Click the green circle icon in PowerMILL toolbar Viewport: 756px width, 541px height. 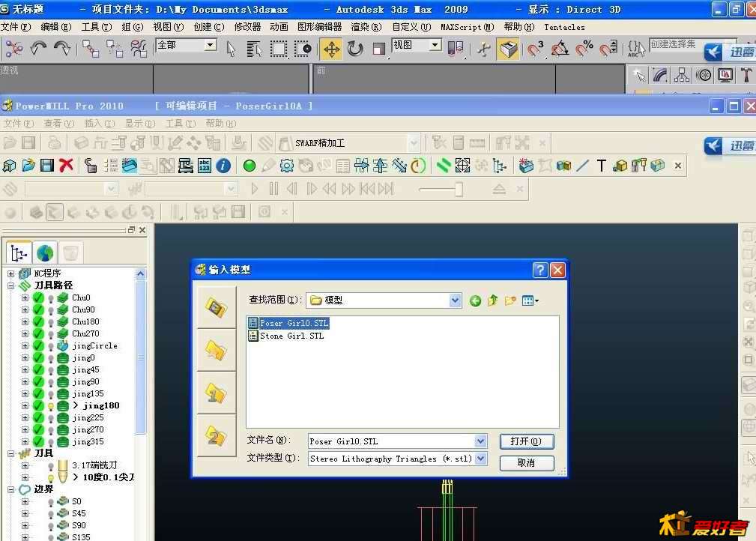[x=250, y=166]
